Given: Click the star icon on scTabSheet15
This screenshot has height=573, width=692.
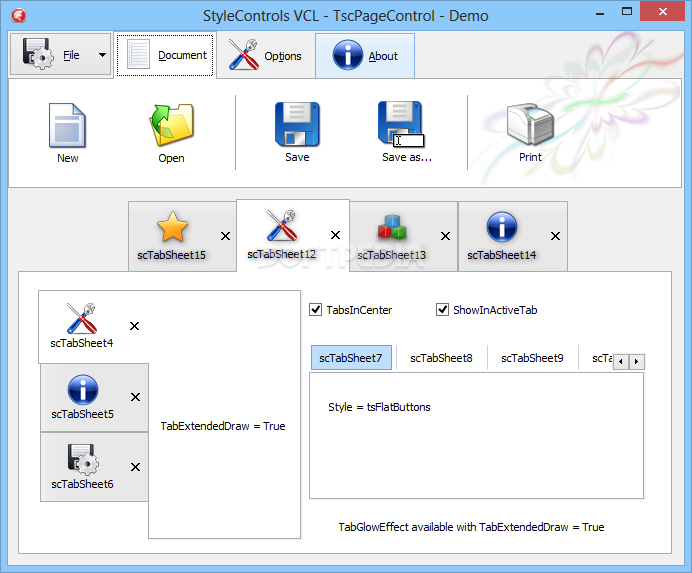Looking at the screenshot, I should point(172,227).
